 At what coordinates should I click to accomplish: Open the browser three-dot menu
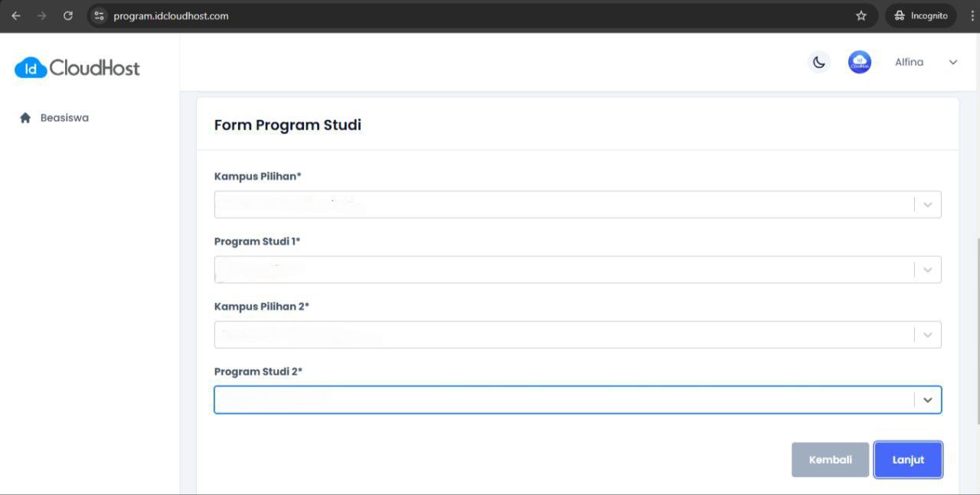(x=972, y=15)
